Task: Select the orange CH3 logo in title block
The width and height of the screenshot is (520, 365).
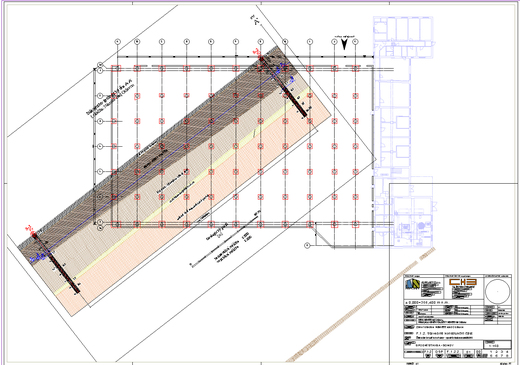Action: tap(462, 282)
